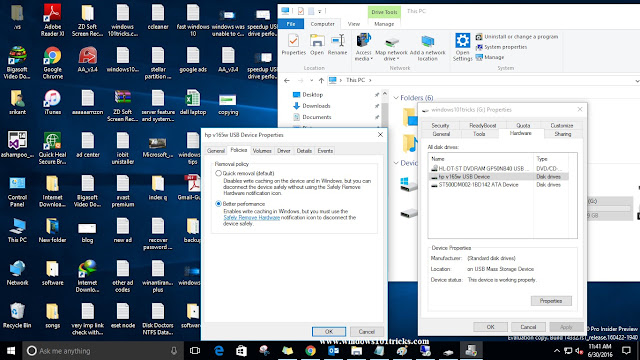
Task: Click Cancel in USB Device Properties
Action: click(x=367, y=332)
